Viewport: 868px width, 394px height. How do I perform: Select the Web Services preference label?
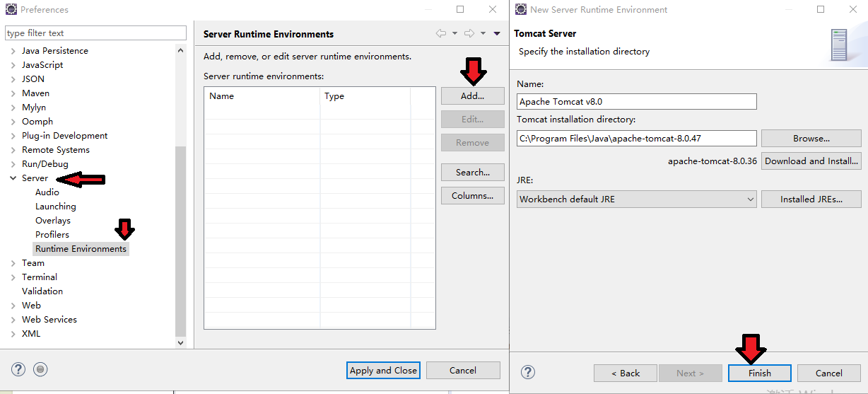49,320
